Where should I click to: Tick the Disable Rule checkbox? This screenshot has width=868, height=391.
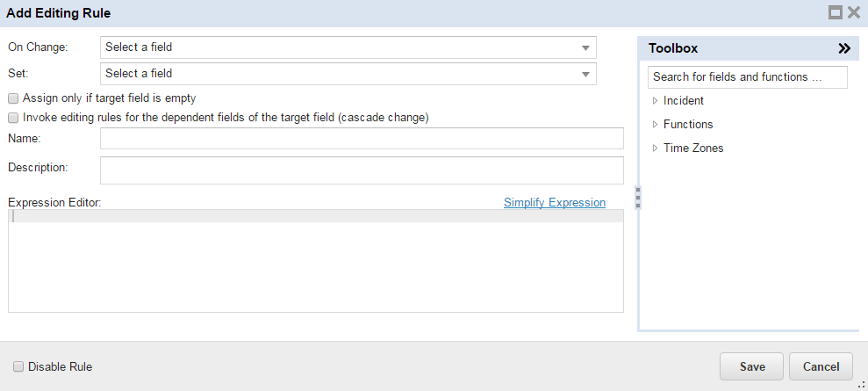[x=18, y=366]
